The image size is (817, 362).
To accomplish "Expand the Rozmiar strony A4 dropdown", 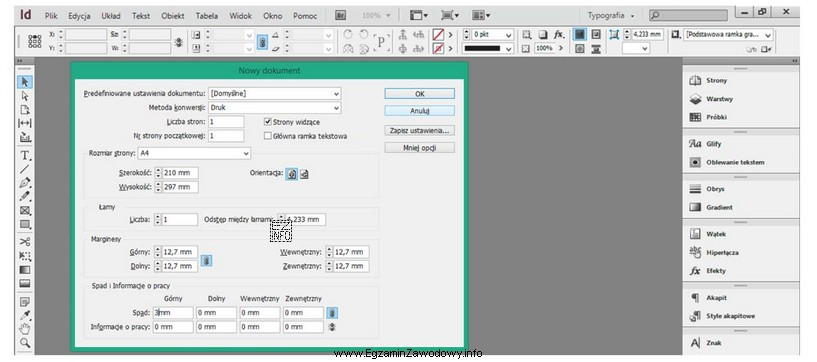I will pyautogui.click(x=194, y=154).
